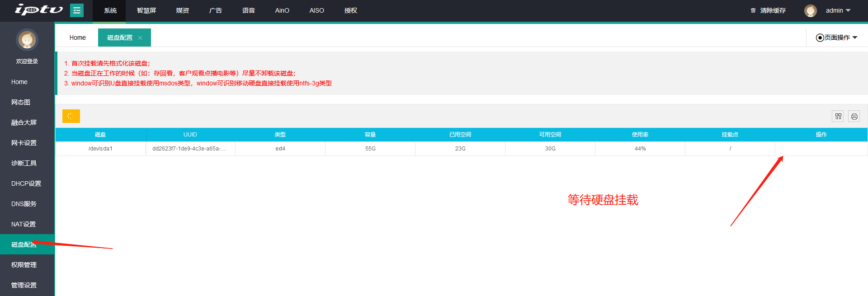Expand the 页面操作 dropdown
Image resolution: width=868 pixels, height=296 pixels.
click(x=836, y=38)
